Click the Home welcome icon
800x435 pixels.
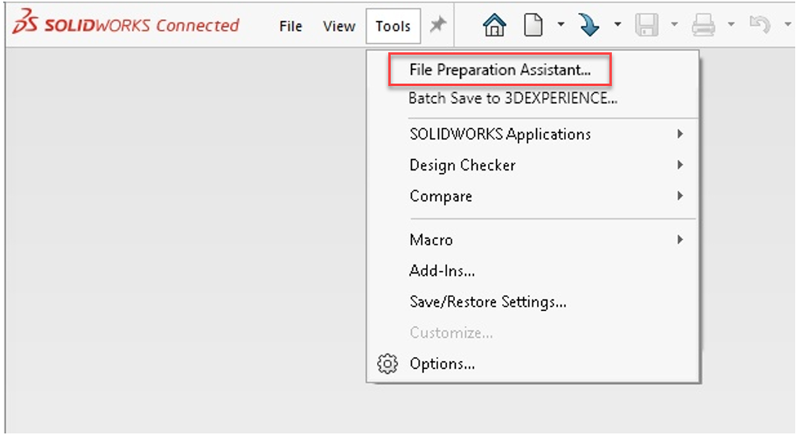click(x=492, y=26)
